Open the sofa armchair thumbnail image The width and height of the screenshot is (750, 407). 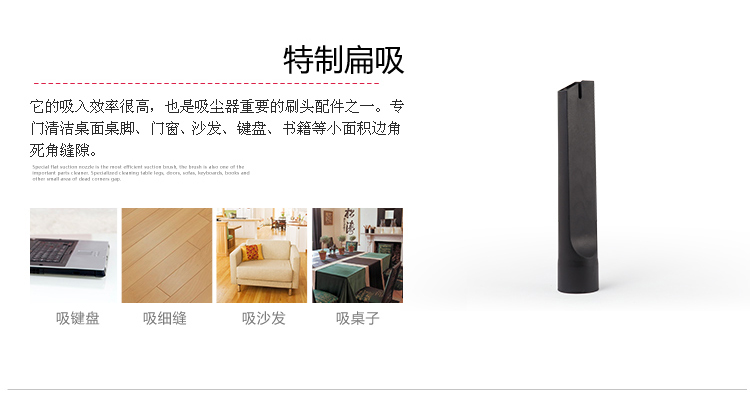tap(262, 255)
